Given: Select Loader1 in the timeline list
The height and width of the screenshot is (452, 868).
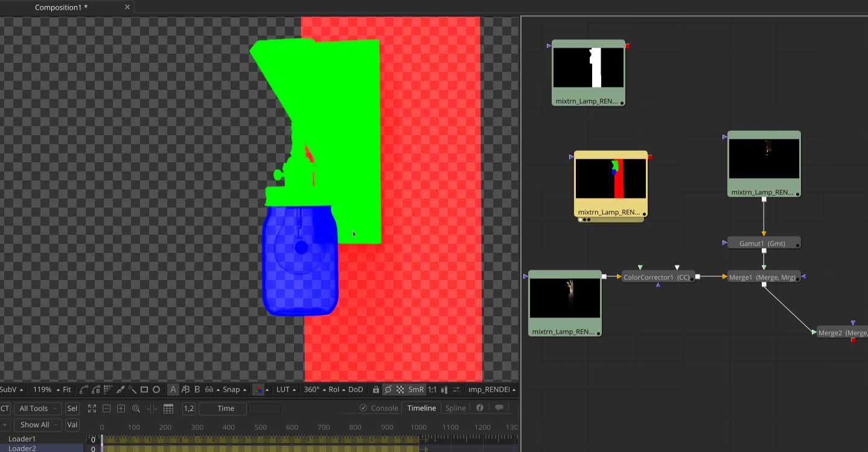Looking at the screenshot, I should (22, 439).
